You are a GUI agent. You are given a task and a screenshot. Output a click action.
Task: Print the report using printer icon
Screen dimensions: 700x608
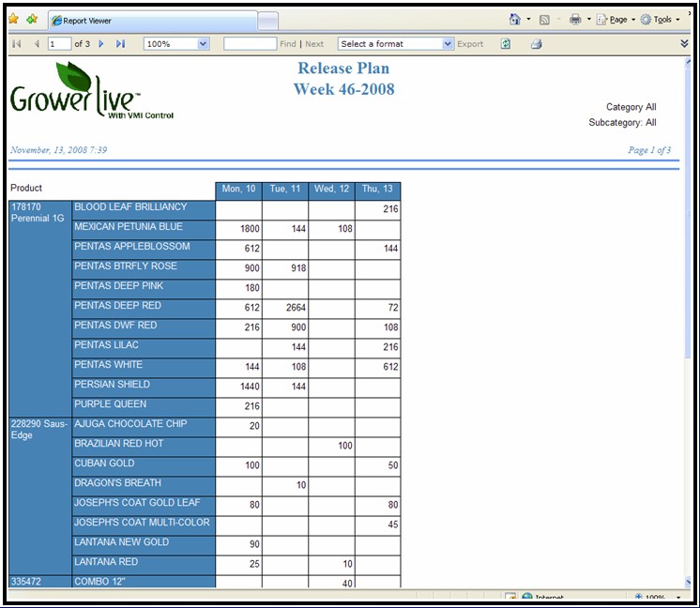pos(536,44)
